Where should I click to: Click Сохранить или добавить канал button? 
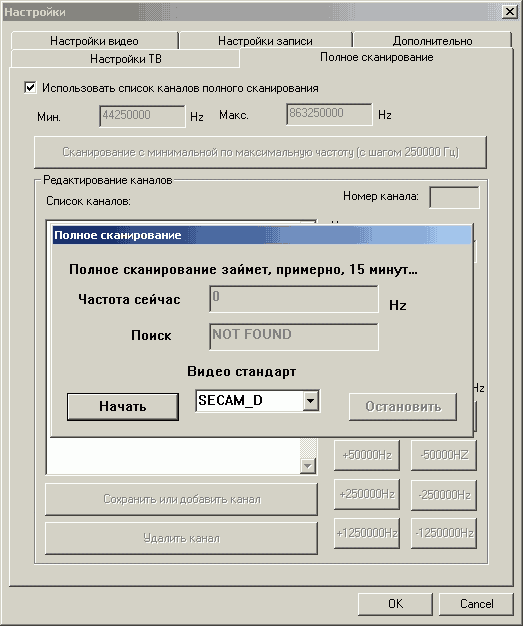pyautogui.click(x=182, y=499)
